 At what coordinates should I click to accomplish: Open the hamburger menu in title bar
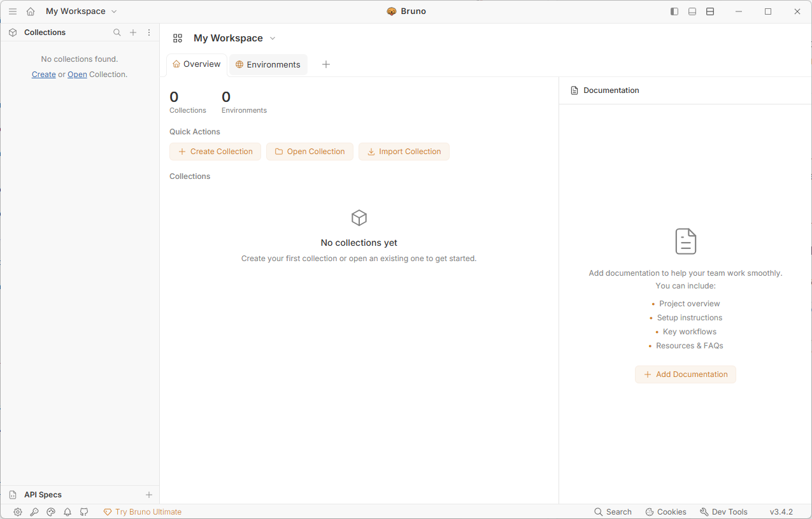tap(13, 11)
